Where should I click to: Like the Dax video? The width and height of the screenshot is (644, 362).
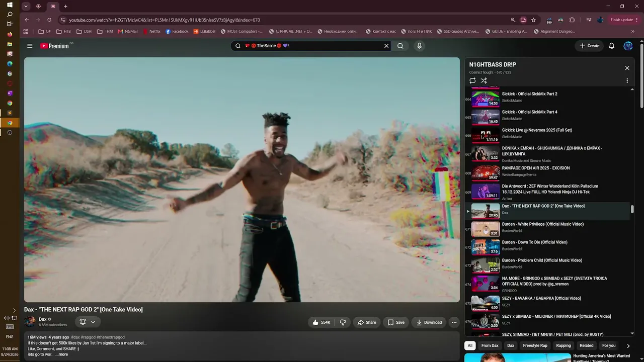click(321, 322)
